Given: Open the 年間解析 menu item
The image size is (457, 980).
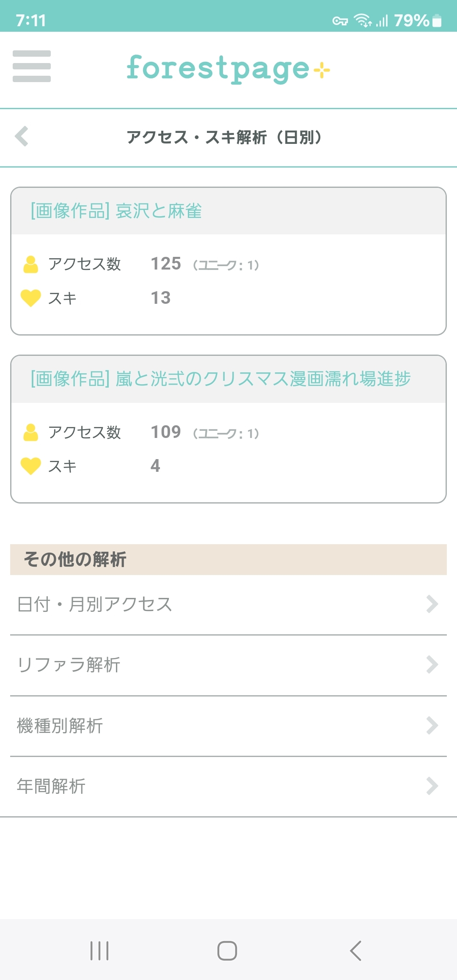Looking at the screenshot, I should [x=51, y=786].
